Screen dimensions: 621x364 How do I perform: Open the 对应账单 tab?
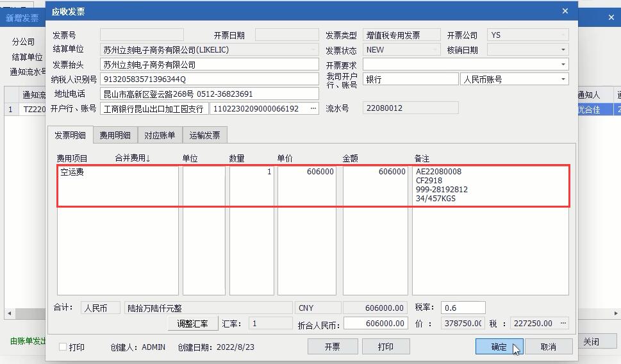160,135
